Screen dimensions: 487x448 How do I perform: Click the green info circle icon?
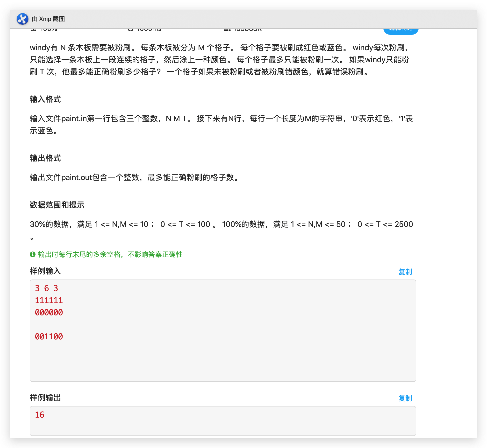pyautogui.click(x=32, y=255)
